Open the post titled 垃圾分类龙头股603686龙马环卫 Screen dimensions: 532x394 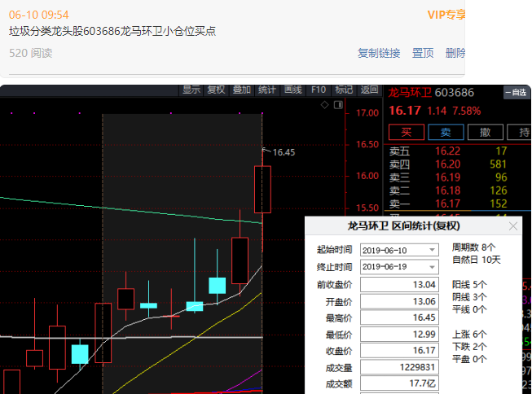(112, 31)
